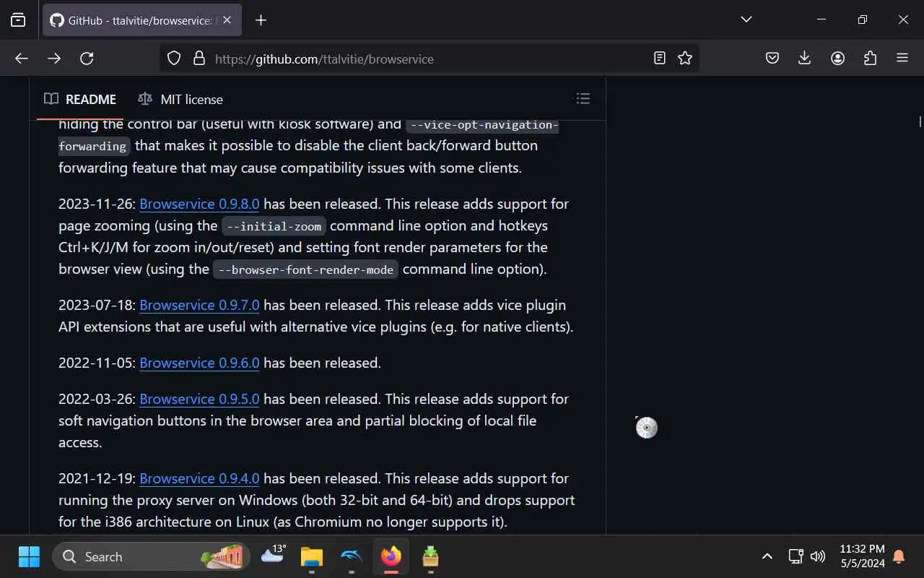
Task: Click the 2022-11-05 date text
Action: click(x=97, y=363)
